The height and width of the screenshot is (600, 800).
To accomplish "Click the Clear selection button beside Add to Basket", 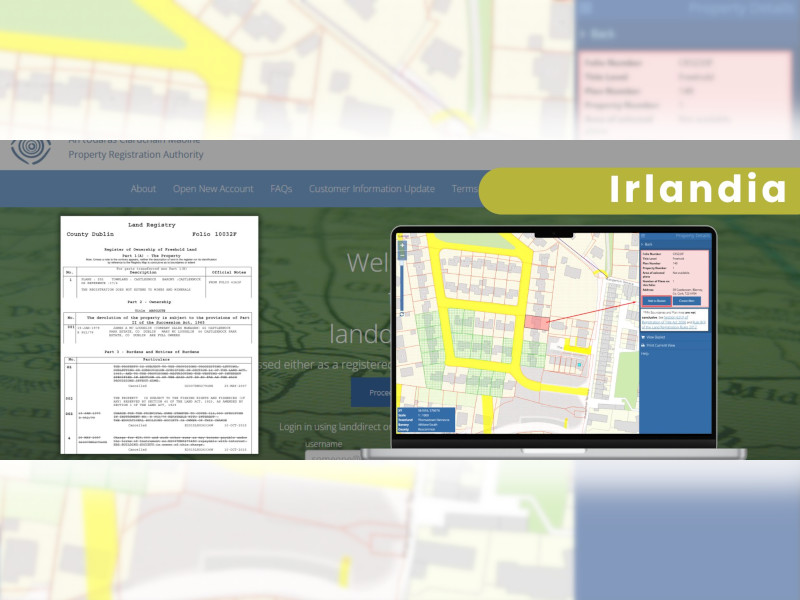I will [x=686, y=301].
